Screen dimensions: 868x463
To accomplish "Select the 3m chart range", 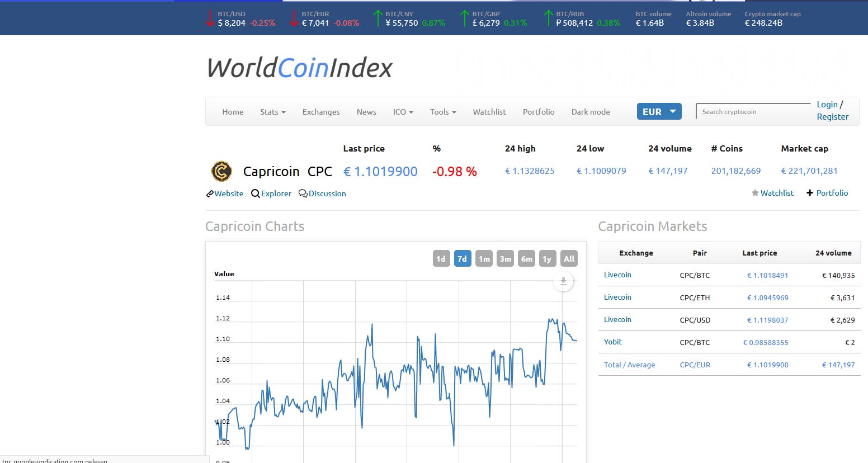I will click(x=506, y=258).
